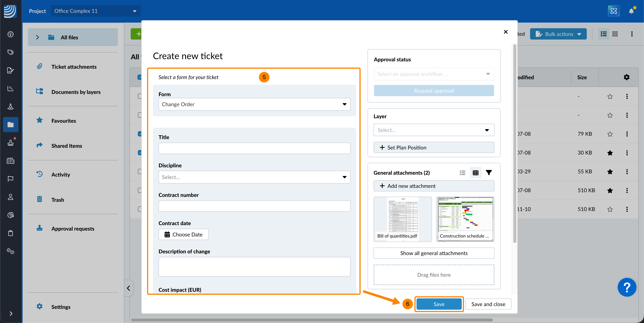Screen dimensions: 644x323
Task: Click the filter icon in General attachments
Action: tap(488, 173)
